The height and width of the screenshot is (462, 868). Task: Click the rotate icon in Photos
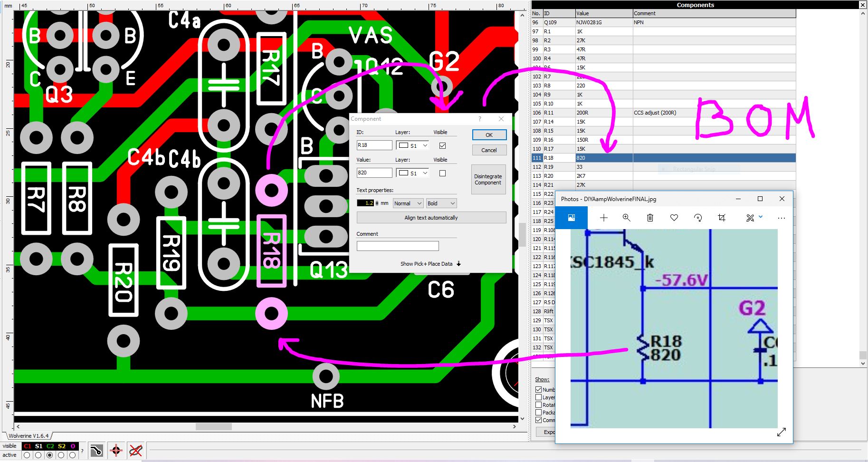click(x=698, y=218)
